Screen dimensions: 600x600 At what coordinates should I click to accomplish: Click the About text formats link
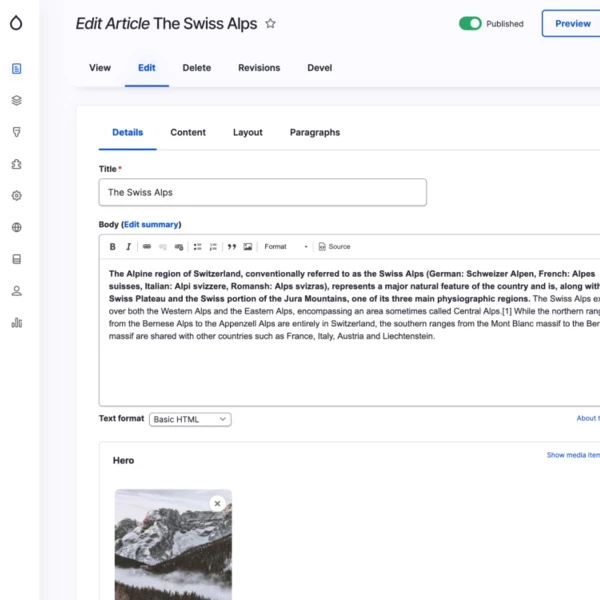(x=588, y=418)
